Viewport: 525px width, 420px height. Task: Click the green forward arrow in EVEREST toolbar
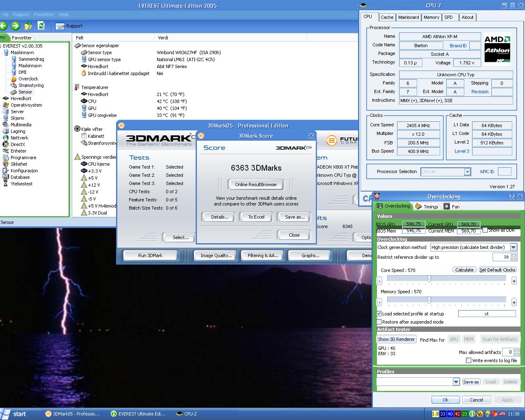point(16,26)
